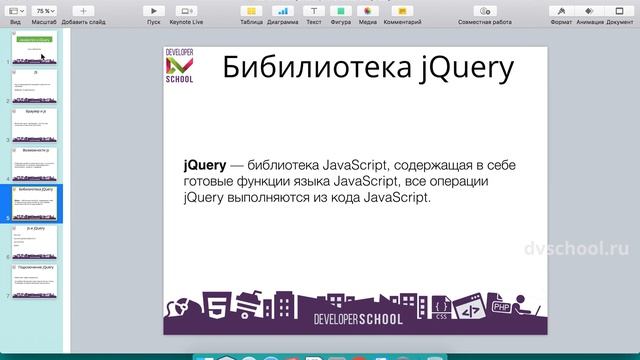
Task: Select slide 3 thumbnail in navigator
Action: tap(34, 125)
